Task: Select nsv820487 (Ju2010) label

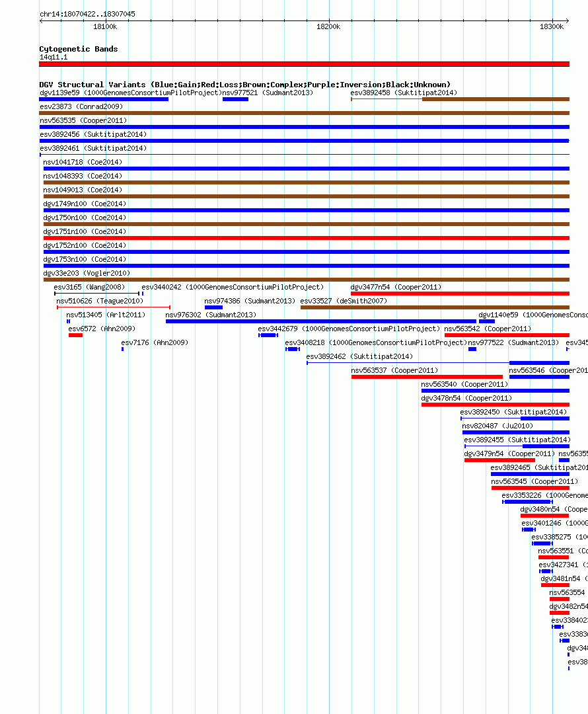Action: coord(498,426)
